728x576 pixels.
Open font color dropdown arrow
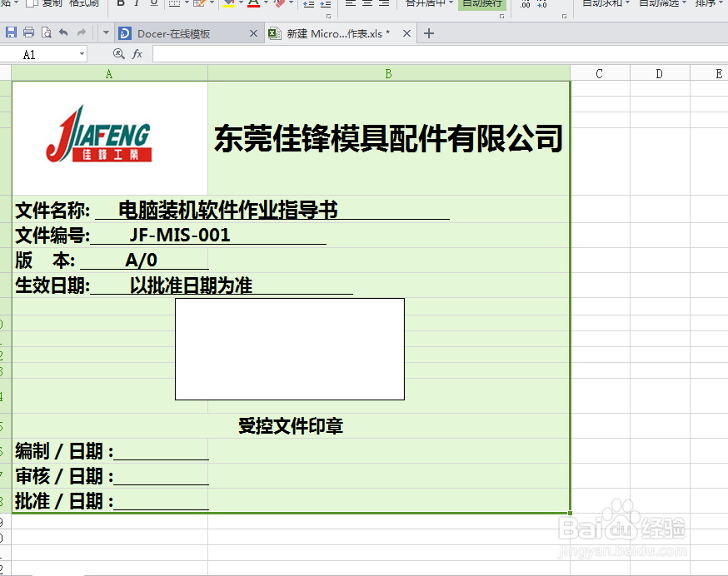click(x=266, y=2)
